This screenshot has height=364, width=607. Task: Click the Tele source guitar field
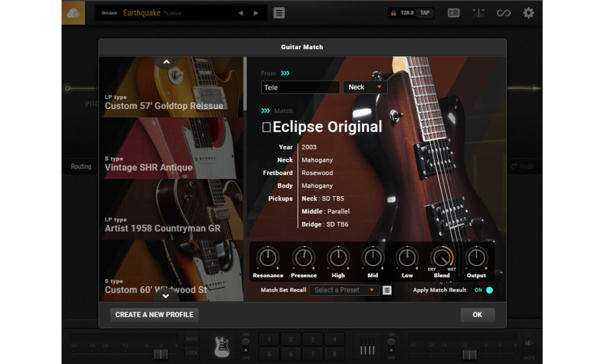coord(301,88)
